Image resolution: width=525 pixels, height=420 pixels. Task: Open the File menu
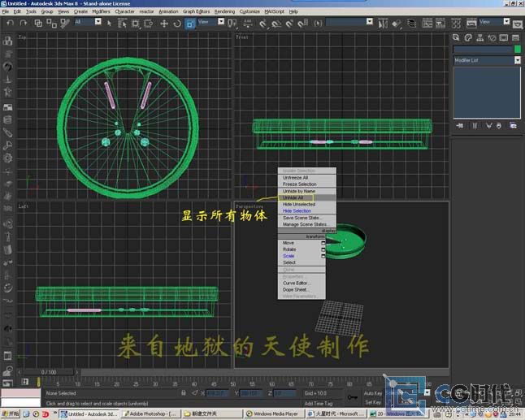tap(6, 11)
